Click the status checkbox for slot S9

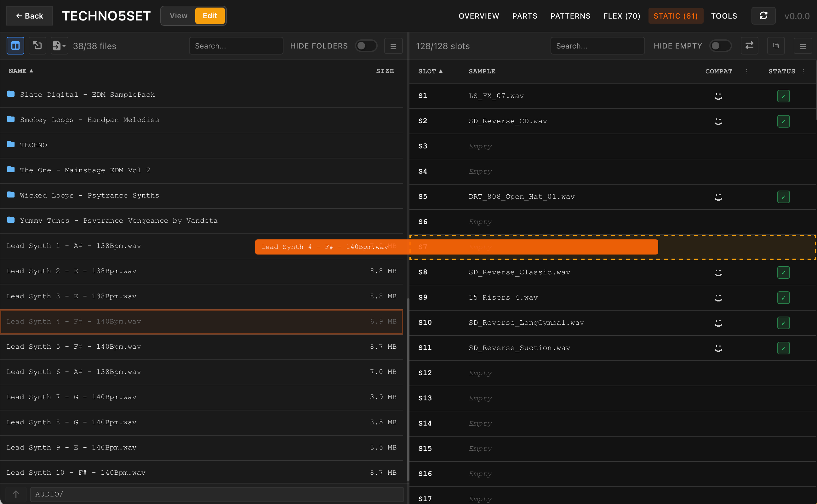pos(783,298)
